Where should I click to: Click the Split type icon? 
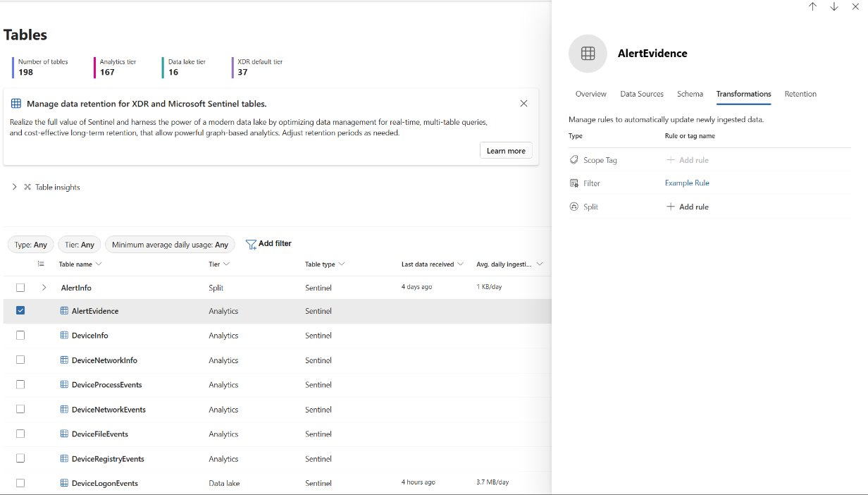[x=574, y=207]
